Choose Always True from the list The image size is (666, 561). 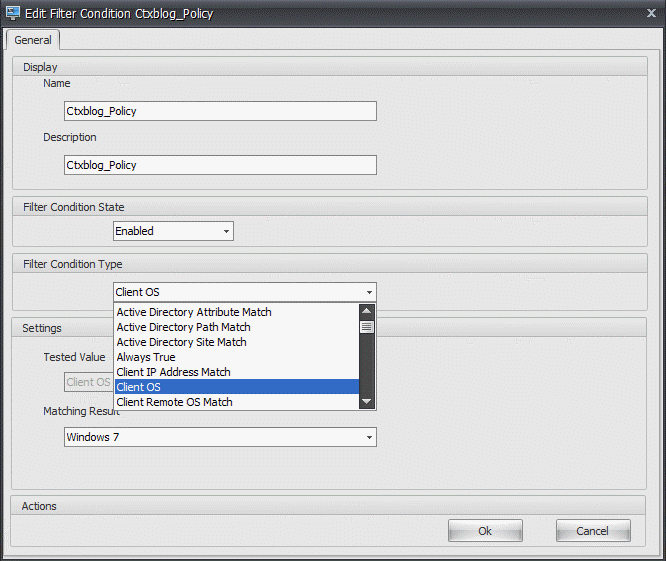237,357
